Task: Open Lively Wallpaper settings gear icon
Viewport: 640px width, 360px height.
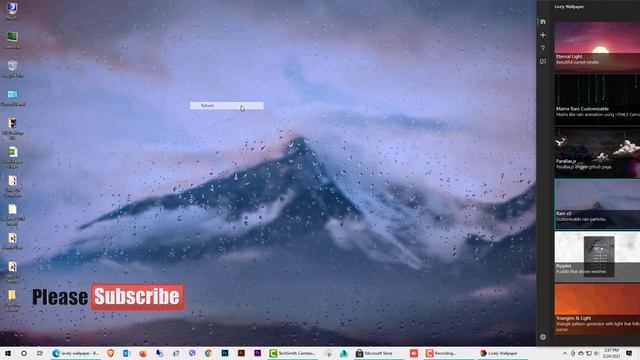Action: tap(543, 337)
